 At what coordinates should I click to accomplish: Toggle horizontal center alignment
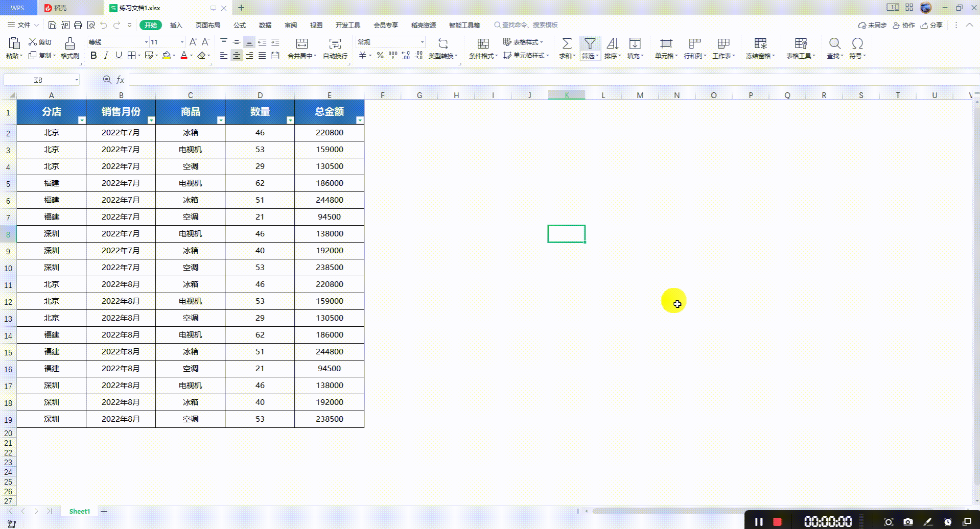(237, 55)
